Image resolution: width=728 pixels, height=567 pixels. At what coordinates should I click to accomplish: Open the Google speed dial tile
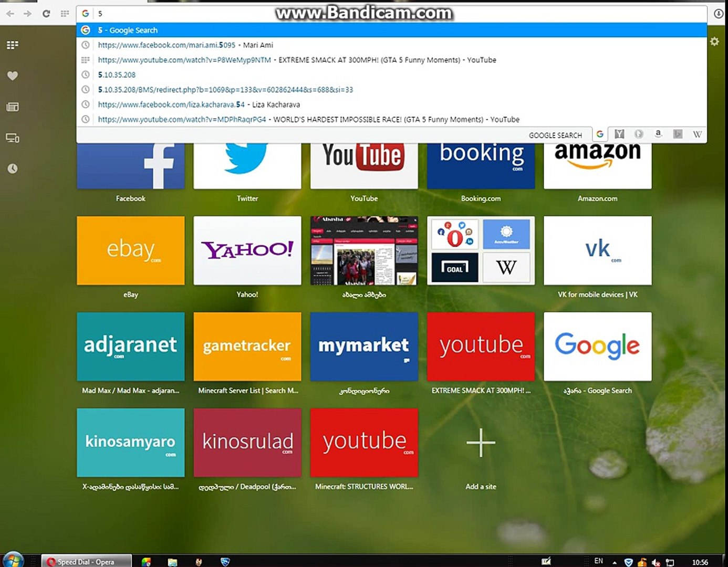(x=598, y=346)
